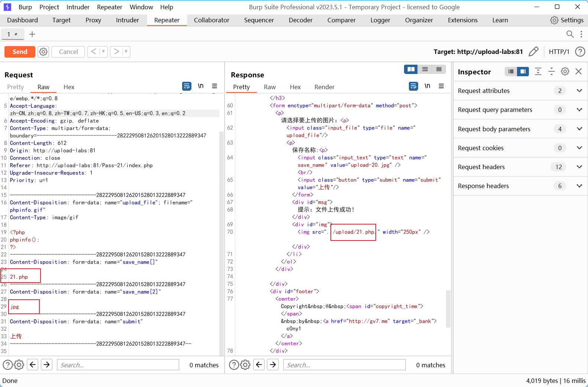Screen dimensions: 588x387
Task: Jump to next response search match
Action: (x=273, y=365)
